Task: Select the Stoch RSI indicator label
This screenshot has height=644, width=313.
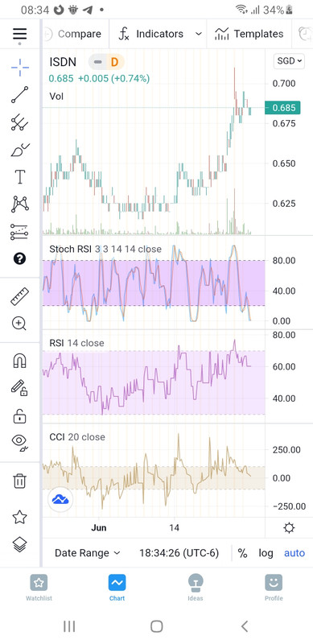Action: pos(105,249)
